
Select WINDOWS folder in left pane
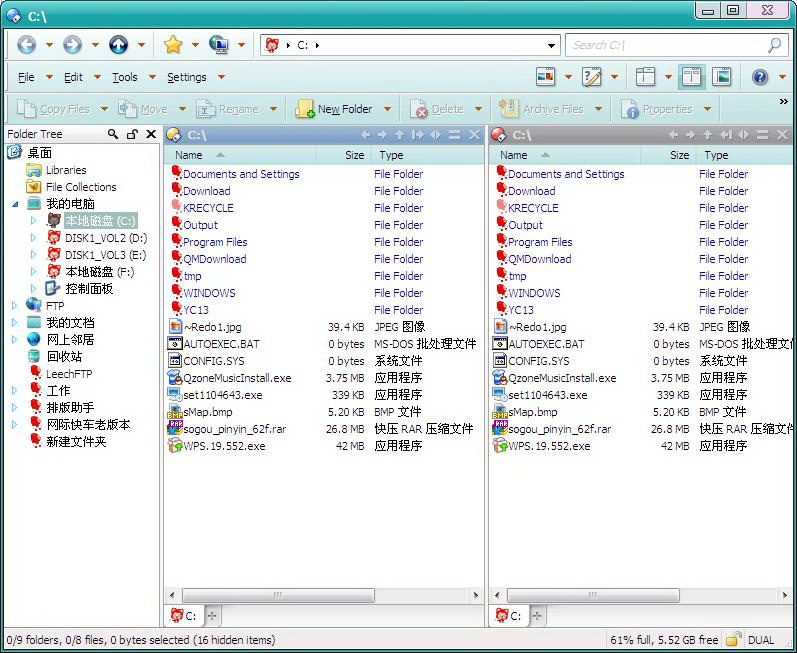point(209,293)
